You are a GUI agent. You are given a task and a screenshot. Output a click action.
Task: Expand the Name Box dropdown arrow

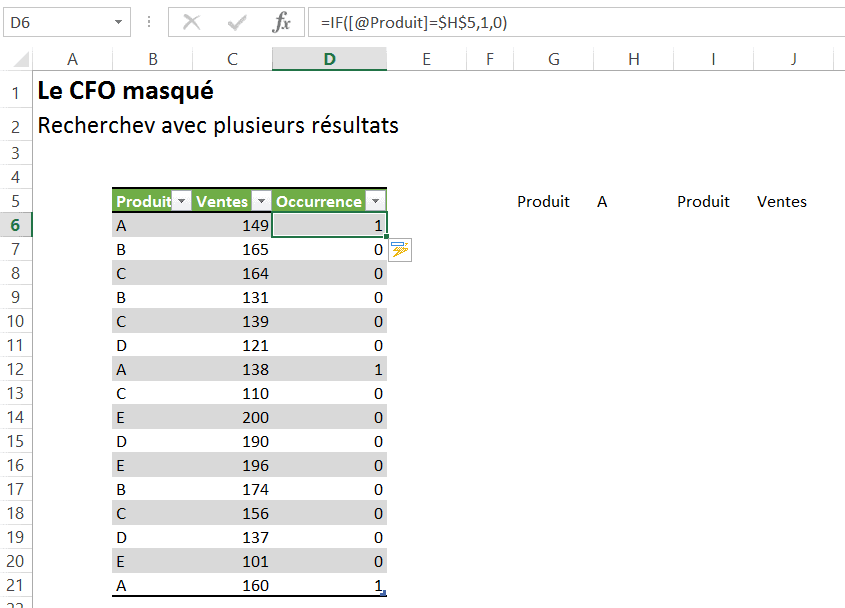pyautogui.click(x=120, y=22)
